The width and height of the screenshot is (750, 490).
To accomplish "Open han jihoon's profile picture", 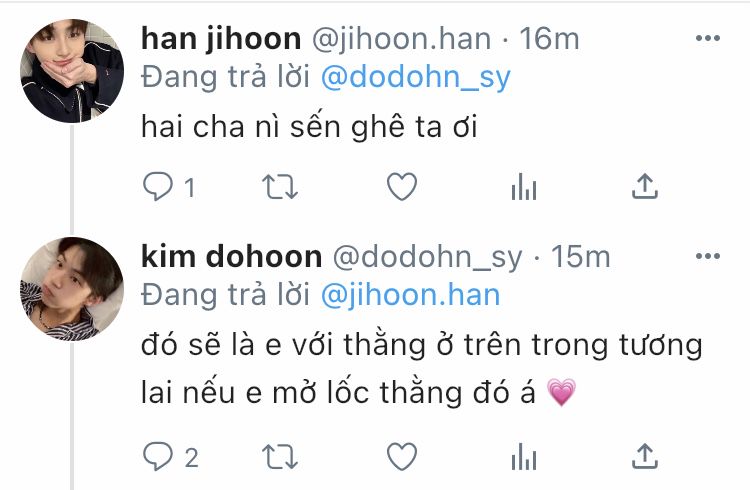I will tap(72, 71).
